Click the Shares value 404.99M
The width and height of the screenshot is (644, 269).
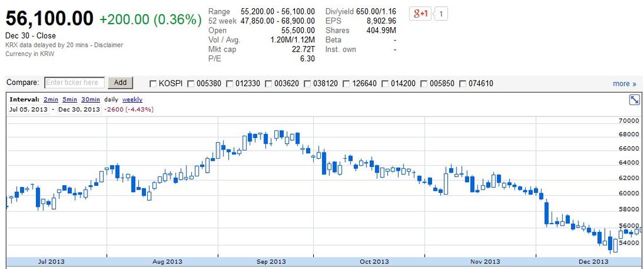pos(380,30)
